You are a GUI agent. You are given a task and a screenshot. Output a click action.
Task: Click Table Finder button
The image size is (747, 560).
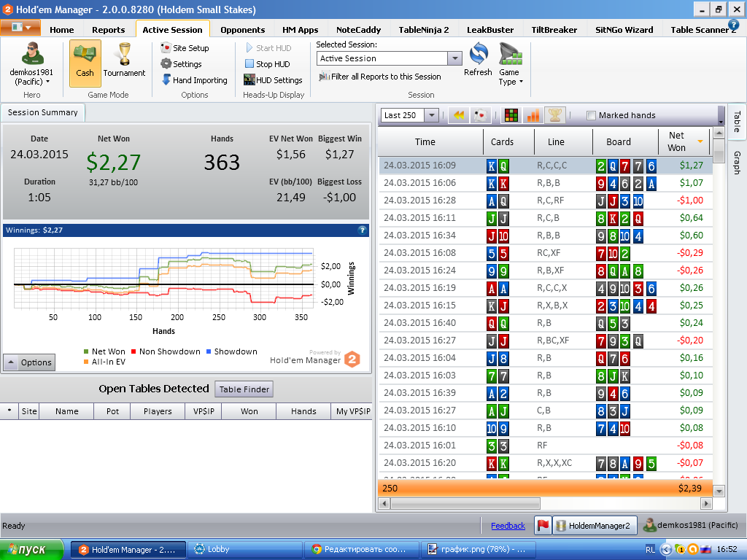pos(244,389)
